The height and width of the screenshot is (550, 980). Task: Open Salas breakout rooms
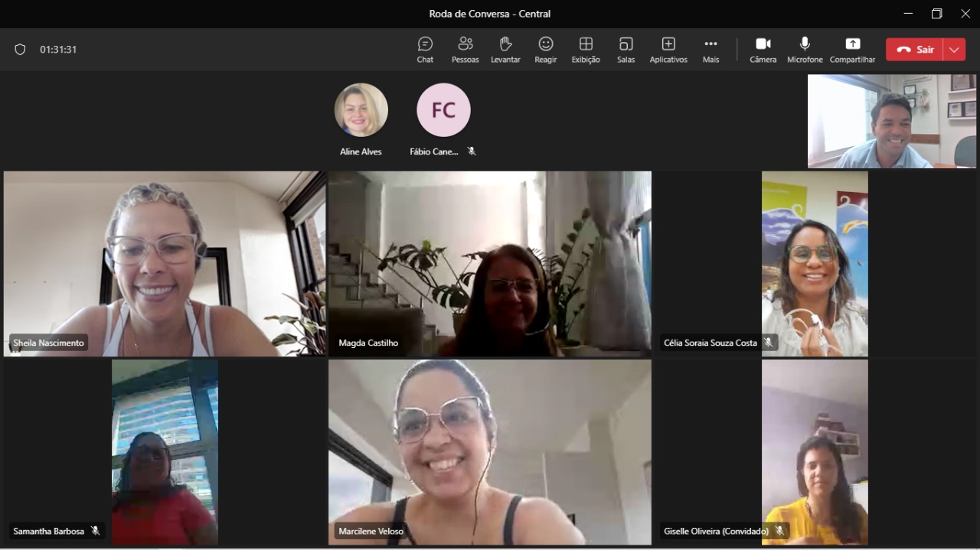point(626,49)
